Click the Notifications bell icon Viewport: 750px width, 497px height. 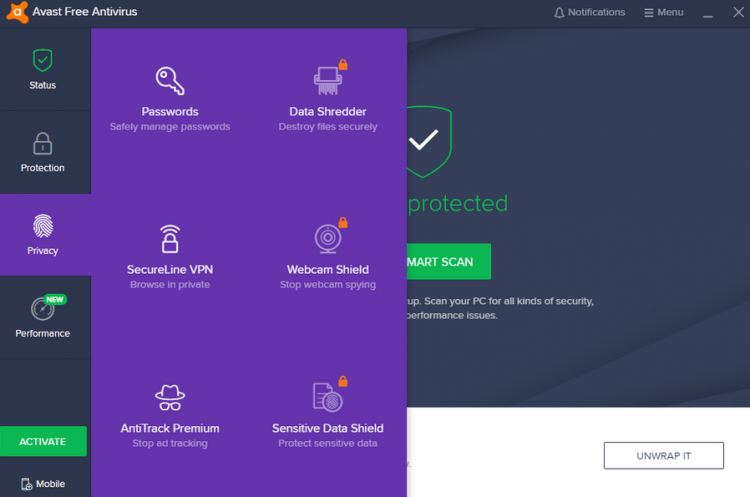coord(559,12)
